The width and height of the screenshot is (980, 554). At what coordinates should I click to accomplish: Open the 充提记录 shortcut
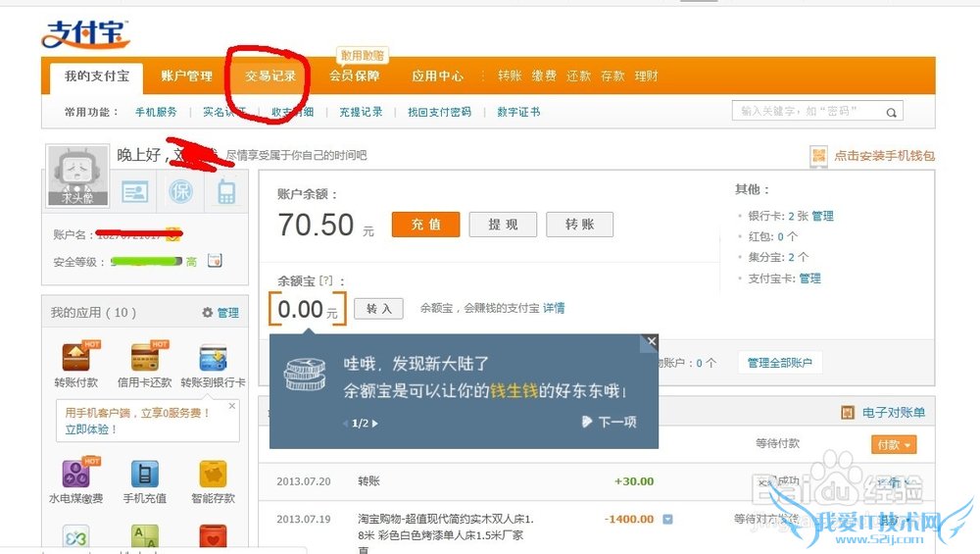[x=361, y=112]
